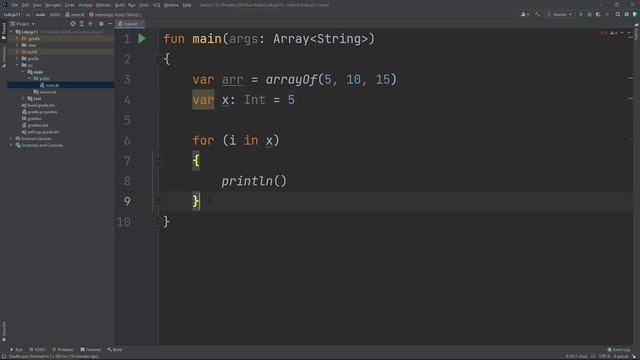The image size is (640, 360).
Task: Open the Run tool window button
Action: pos(16,349)
